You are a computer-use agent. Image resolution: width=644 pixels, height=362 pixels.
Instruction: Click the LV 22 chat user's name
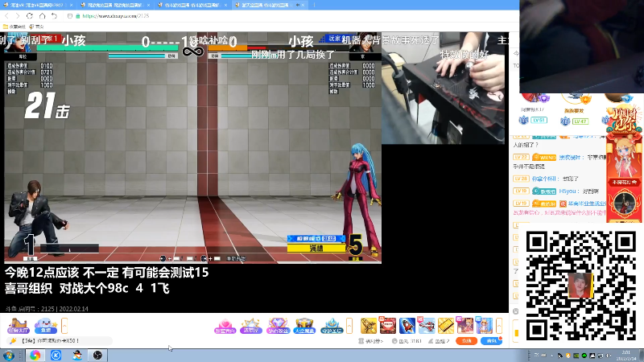(x=570, y=157)
